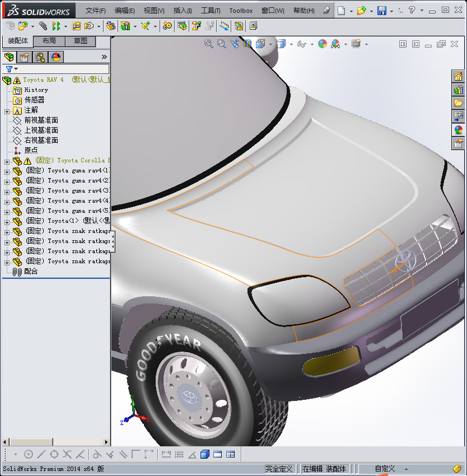The height and width of the screenshot is (476, 467).
Task: Toggle the shaded cube sketch toolbar button
Action: [x=204, y=454]
